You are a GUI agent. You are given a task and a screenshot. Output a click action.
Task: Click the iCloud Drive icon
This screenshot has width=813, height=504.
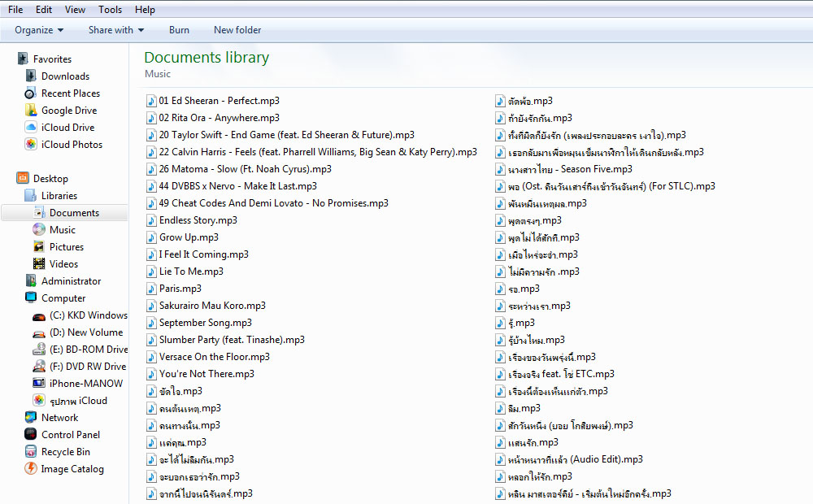[x=31, y=127]
